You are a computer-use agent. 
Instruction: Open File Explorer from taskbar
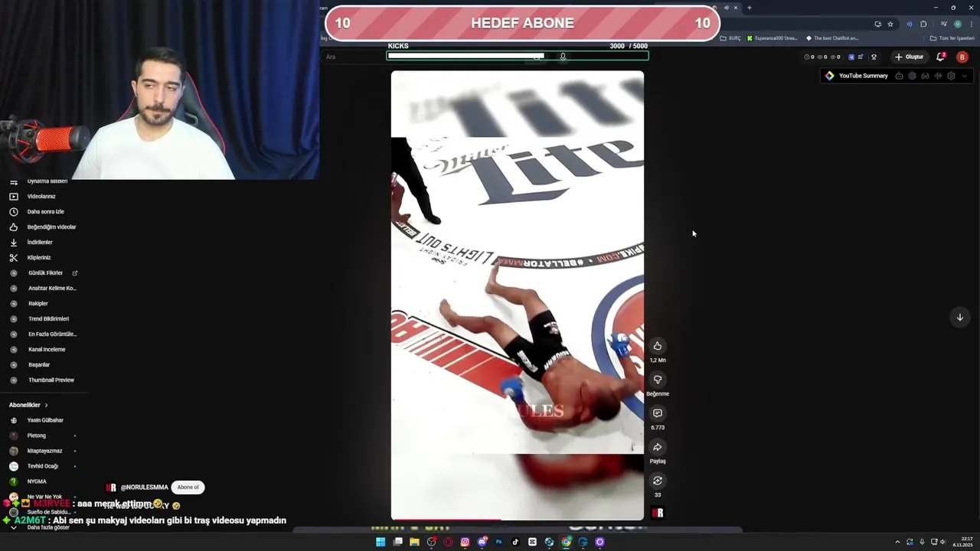[x=414, y=542]
